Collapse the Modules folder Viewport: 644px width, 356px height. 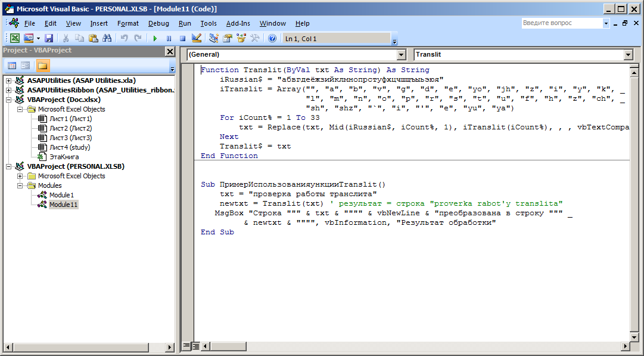(20, 185)
